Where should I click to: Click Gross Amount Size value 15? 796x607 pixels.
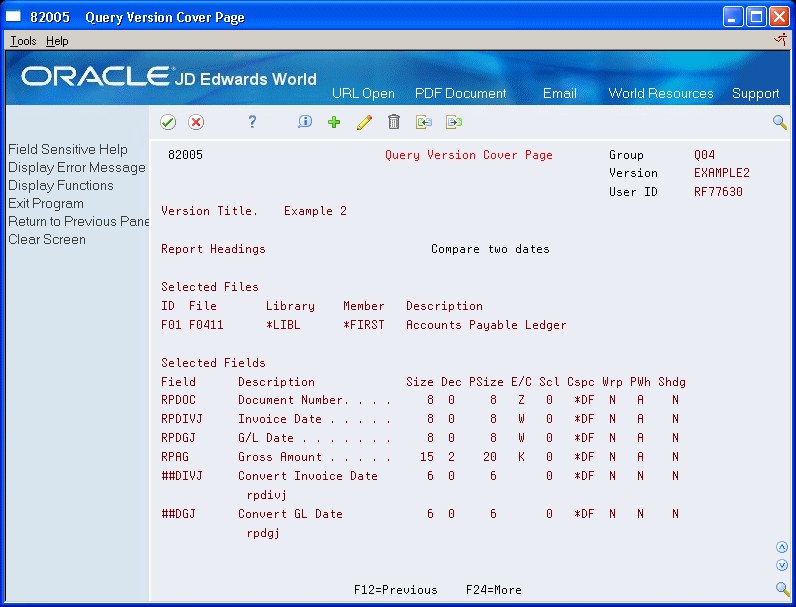tap(427, 457)
